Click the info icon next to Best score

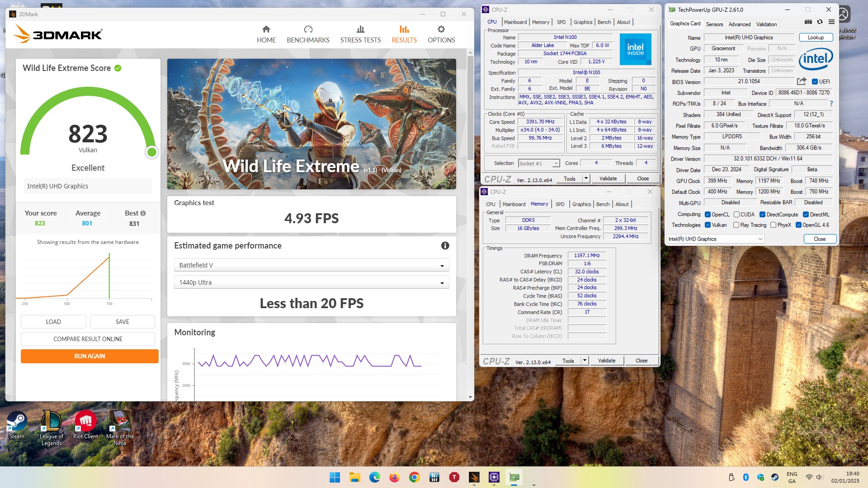[x=143, y=213]
